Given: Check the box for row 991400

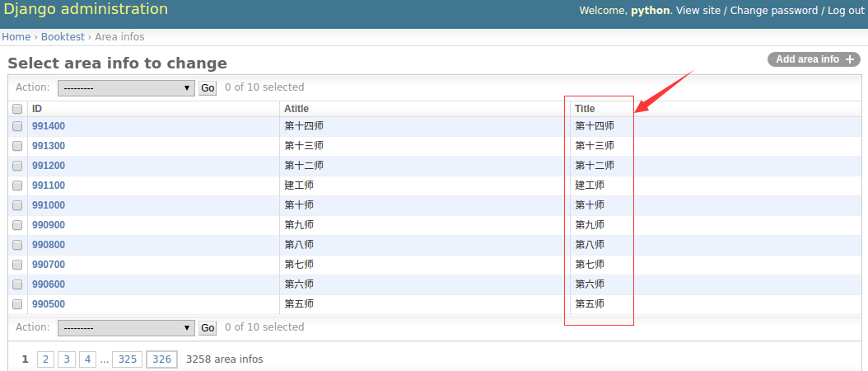Looking at the screenshot, I should [17, 126].
